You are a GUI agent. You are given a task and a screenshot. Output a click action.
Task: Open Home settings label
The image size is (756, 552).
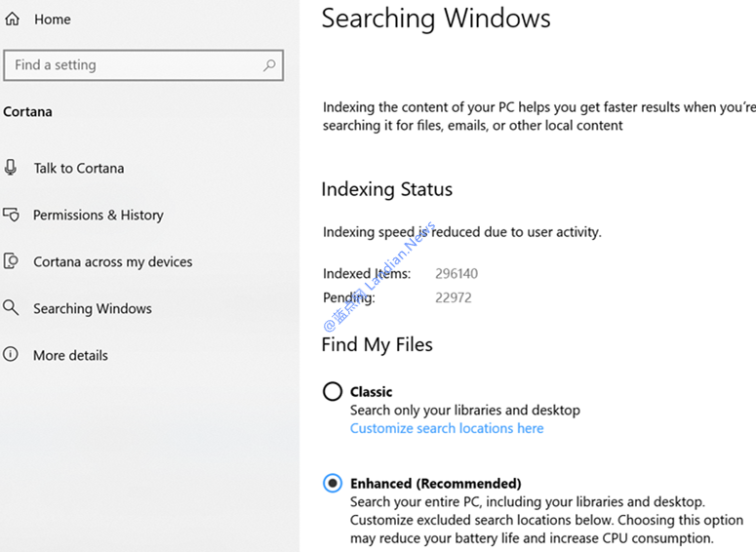coord(52,20)
